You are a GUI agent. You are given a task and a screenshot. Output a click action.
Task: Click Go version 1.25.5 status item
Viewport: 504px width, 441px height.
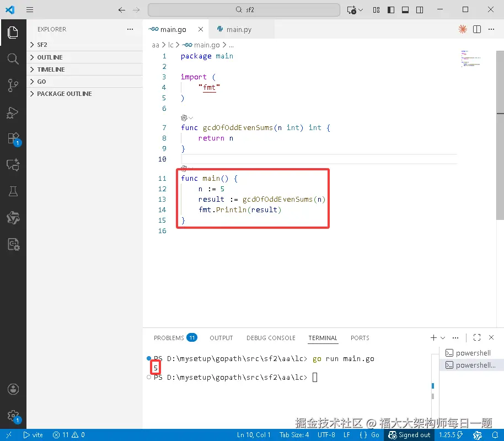[x=451, y=435]
